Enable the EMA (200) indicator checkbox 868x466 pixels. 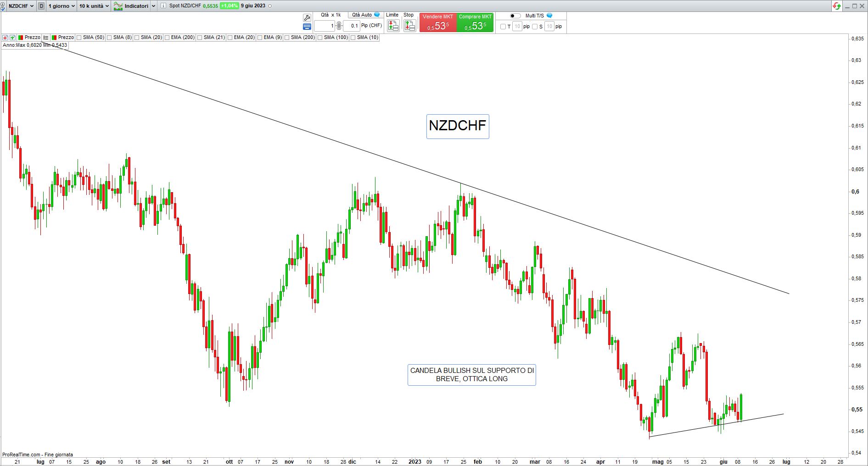click(x=168, y=38)
